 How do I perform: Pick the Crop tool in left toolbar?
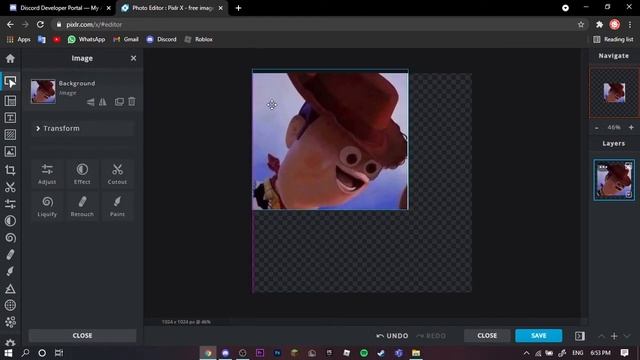[10, 170]
